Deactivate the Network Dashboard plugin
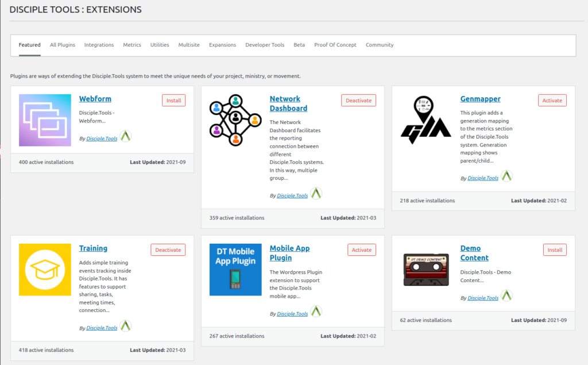588x365 pixels. (358, 100)
